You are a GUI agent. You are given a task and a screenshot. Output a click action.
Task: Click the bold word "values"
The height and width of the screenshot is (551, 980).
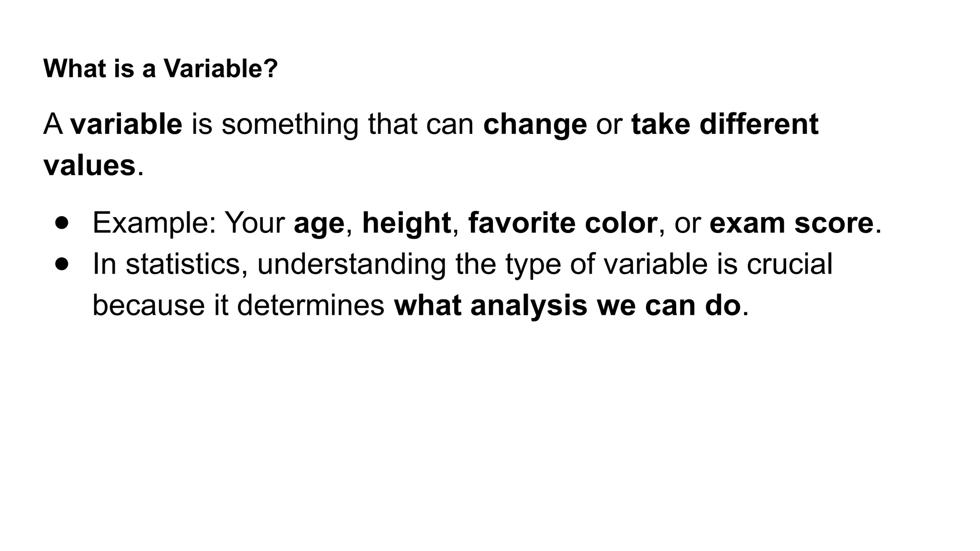pos(89,165)
